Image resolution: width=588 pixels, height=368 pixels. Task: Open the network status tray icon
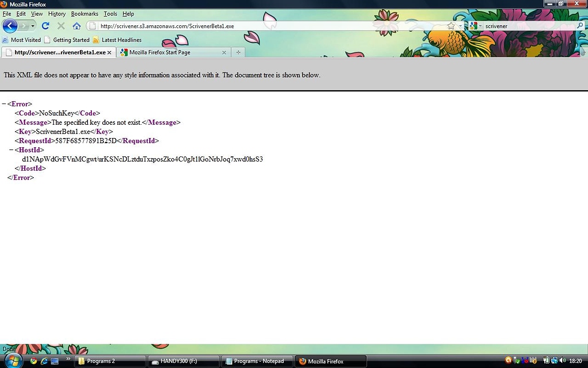[x=554, y=361]
